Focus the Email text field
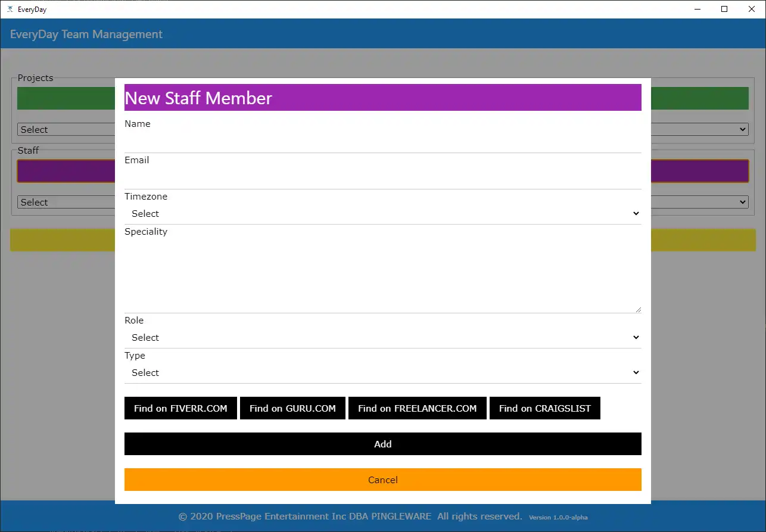This screenshot has width=766, height=532. point(382,178)
